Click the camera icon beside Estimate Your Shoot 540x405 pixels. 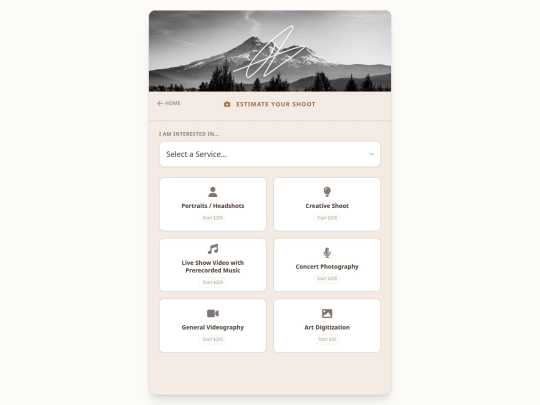pos(227,104)
